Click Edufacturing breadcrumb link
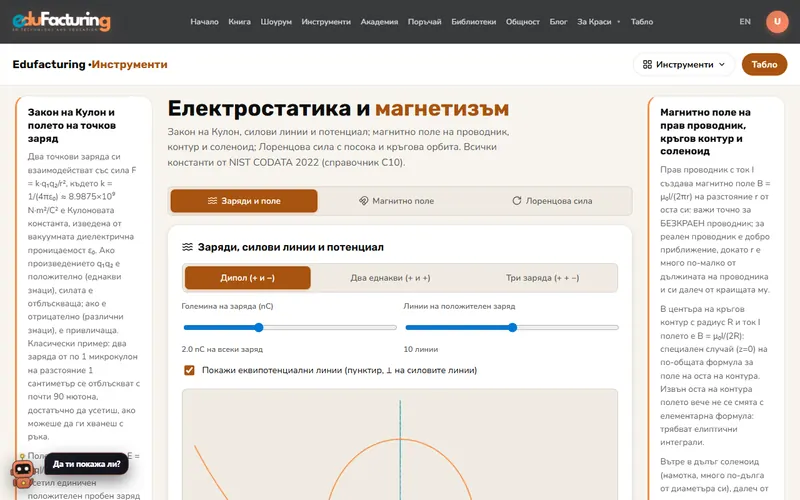800x500 pixels. (x=49, y=64)
